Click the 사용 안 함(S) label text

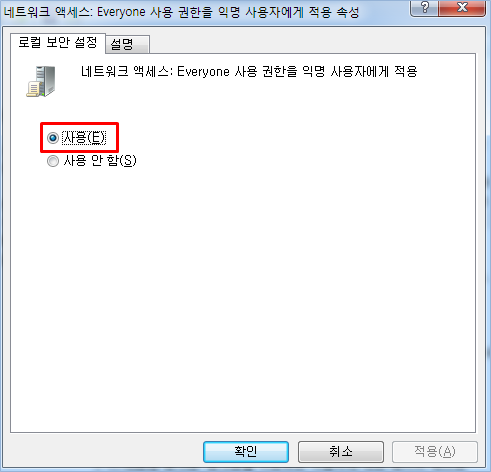(x=100, y=161)
